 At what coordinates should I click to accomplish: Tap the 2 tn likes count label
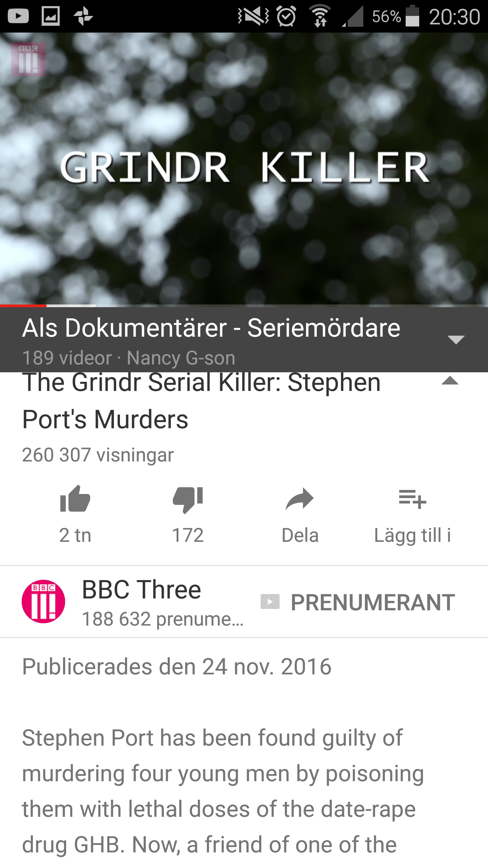point(75,535)
